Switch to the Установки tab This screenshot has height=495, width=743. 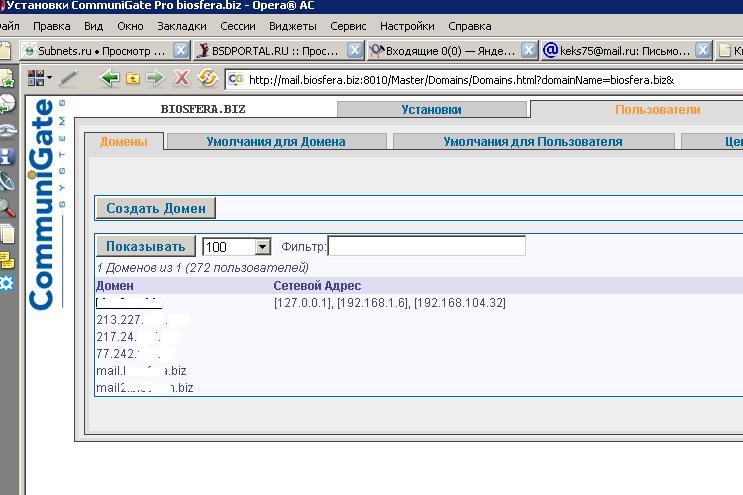(x=431, y=110)
